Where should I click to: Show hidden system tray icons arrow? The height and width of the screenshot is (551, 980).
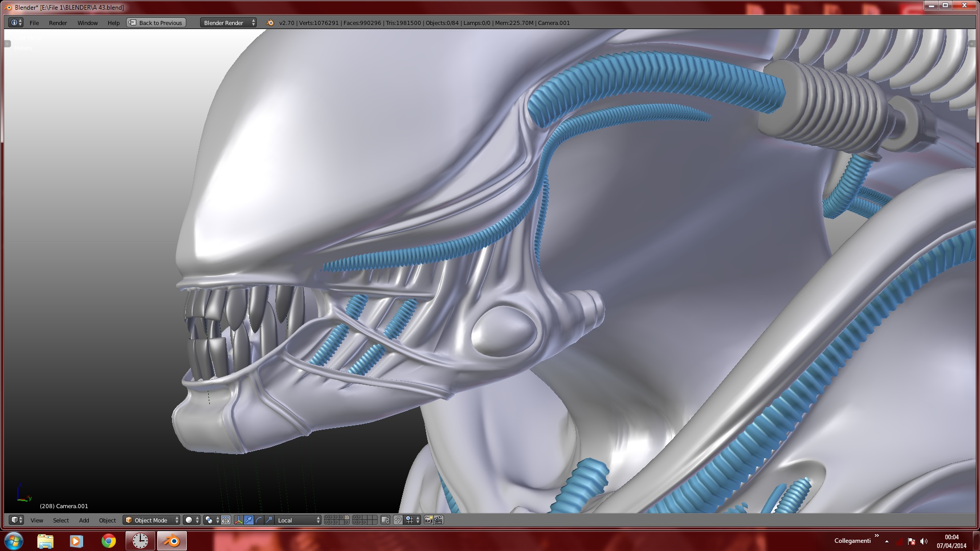(887, 541)
